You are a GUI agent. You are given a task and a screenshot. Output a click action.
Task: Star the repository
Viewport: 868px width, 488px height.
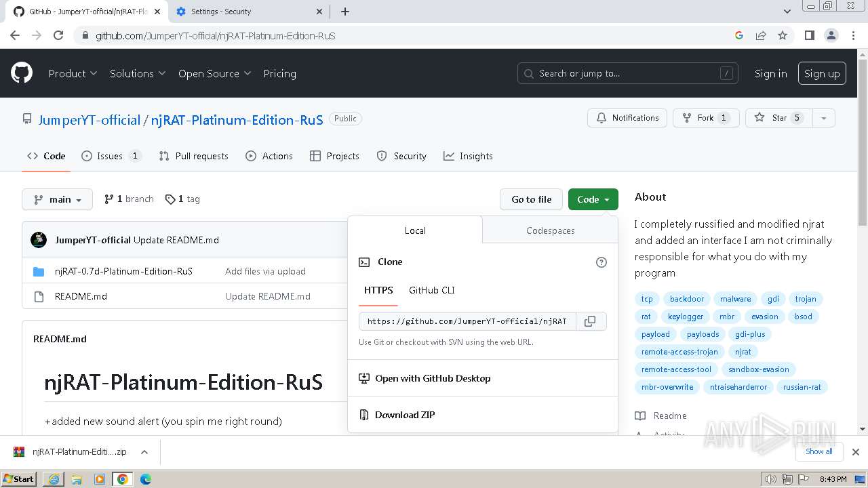click(778, 118)
